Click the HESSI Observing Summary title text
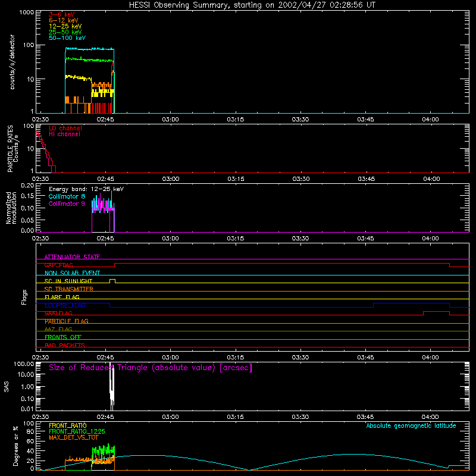This screenshot has width=476, height=476. 252,5
